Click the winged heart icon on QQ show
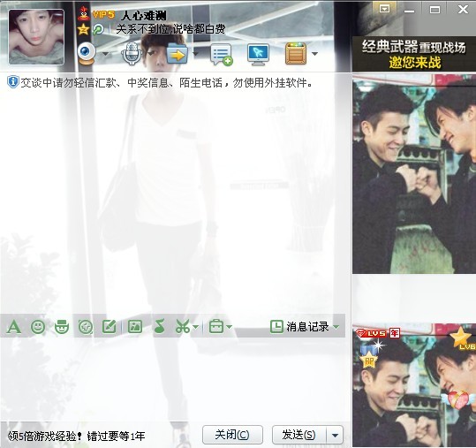The height and width of the screenshot is (448, 476). (458, 399)
